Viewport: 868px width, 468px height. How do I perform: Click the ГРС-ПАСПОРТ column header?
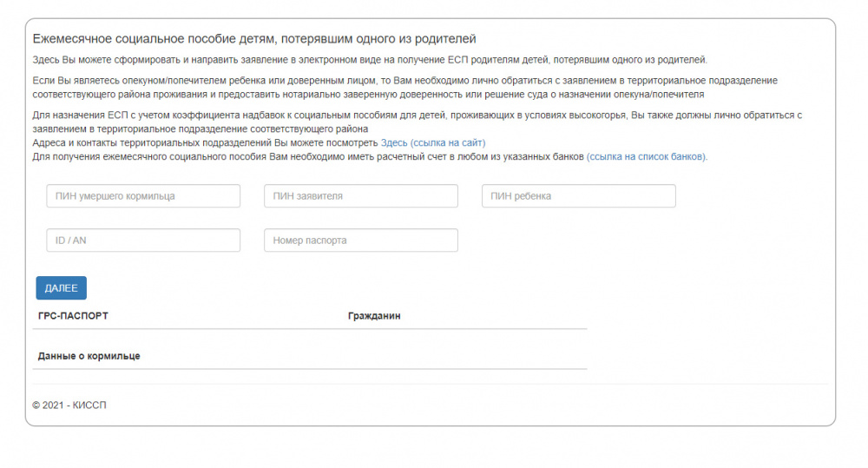coord(73,316)
